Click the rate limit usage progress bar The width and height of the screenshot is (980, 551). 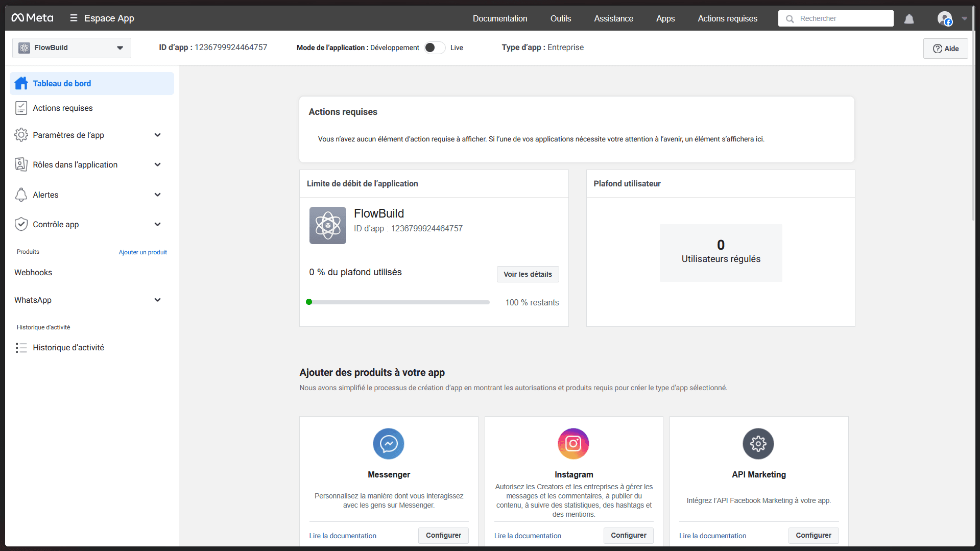(x=398, y=302)
